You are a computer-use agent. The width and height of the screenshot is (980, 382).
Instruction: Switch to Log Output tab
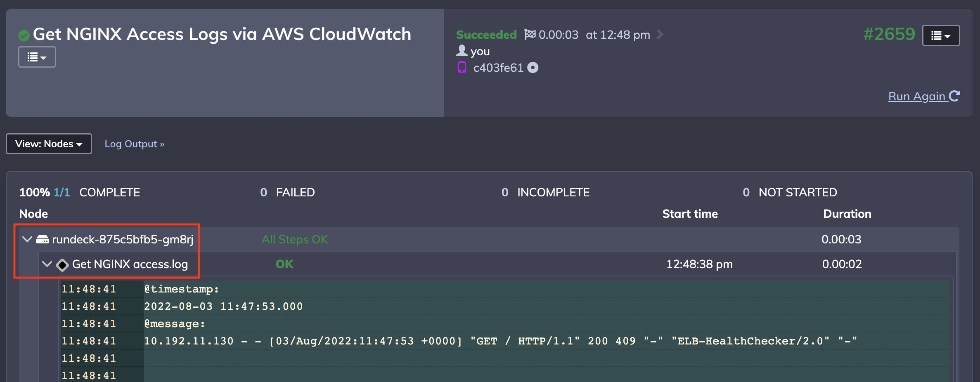(134, 144)
